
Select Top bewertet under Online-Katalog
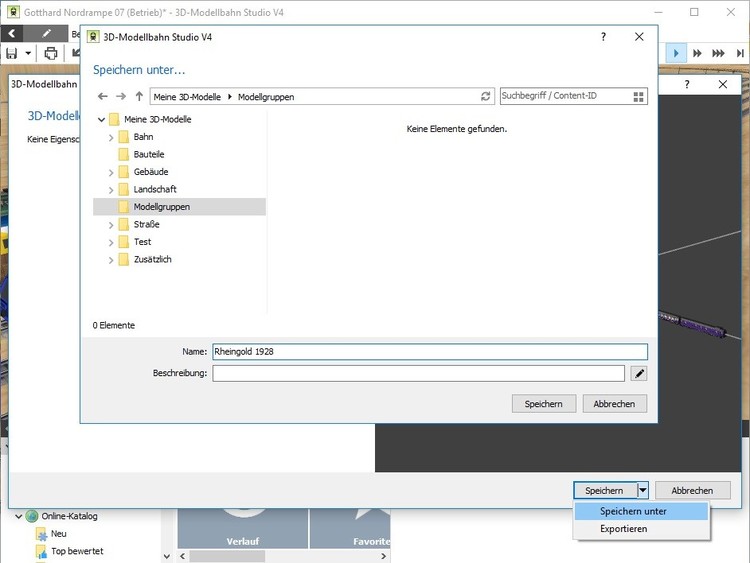tap(77, 551)
